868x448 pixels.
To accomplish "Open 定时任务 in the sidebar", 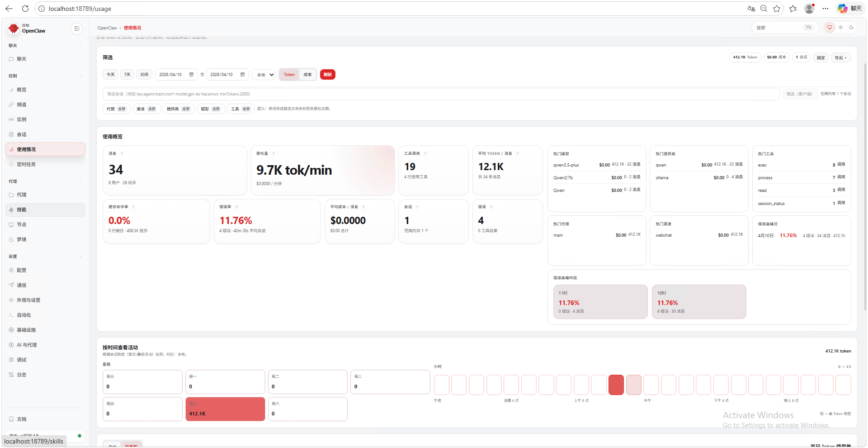I will [x=45, y=165].
